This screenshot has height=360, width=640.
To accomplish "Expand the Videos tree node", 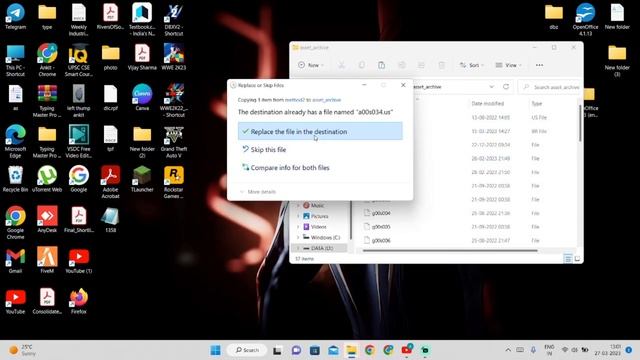I will [x=298, y=227].
